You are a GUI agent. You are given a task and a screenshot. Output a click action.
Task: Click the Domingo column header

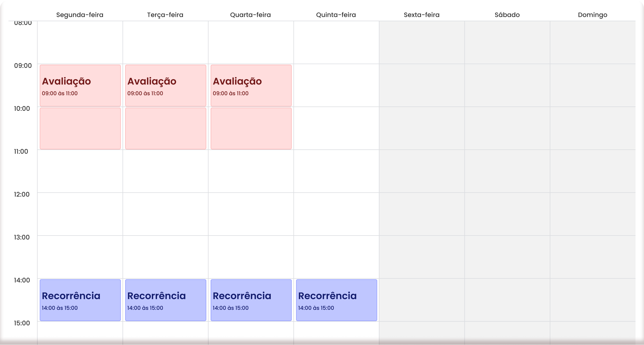(592, 15)
